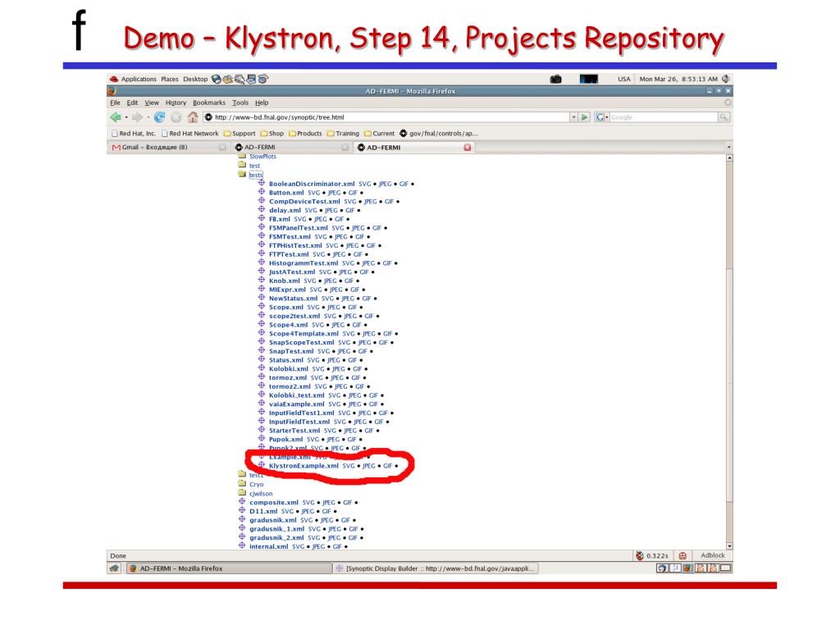Click the icon beside composite.xml
The height and width of the screenshot is (630, 840).
point(242,501)
